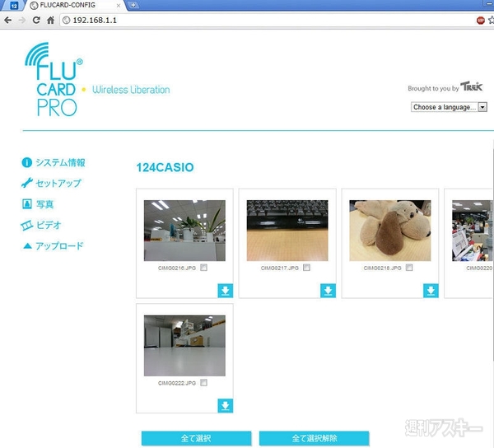494x448 pixels.
Task: Click the film strip video icon
Action: (x=27, y=225)
